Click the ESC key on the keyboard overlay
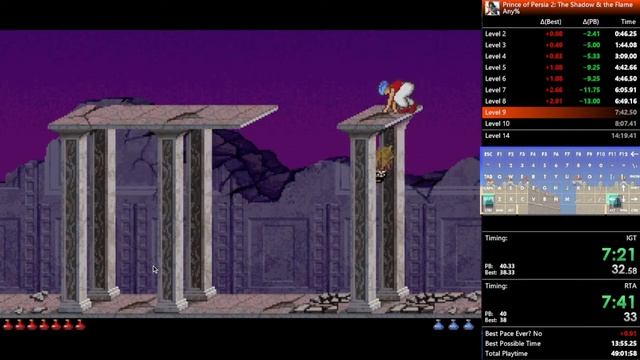Image resolution: width=640 pixels, height=360 pixels. point(488,154)
